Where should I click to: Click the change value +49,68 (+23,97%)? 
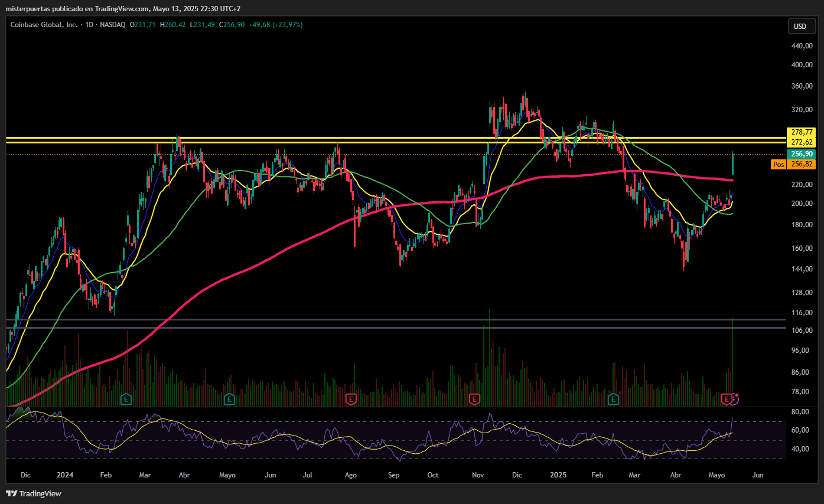coord(275,25)
